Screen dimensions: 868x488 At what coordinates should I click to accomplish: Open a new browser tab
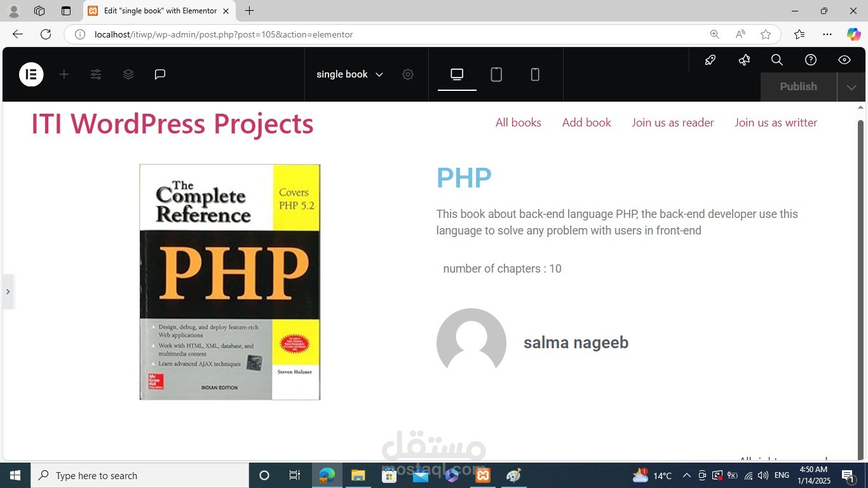click(250, 11)
